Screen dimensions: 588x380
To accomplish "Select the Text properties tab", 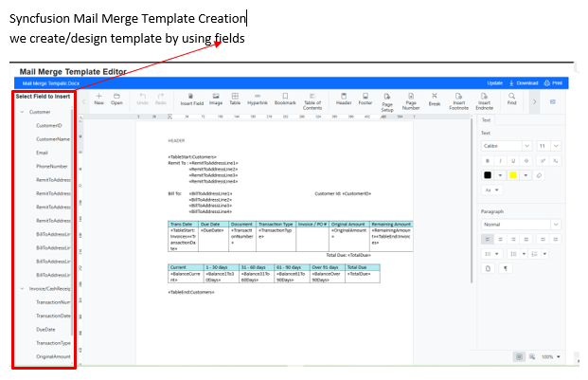I will (x=487, y=119).
